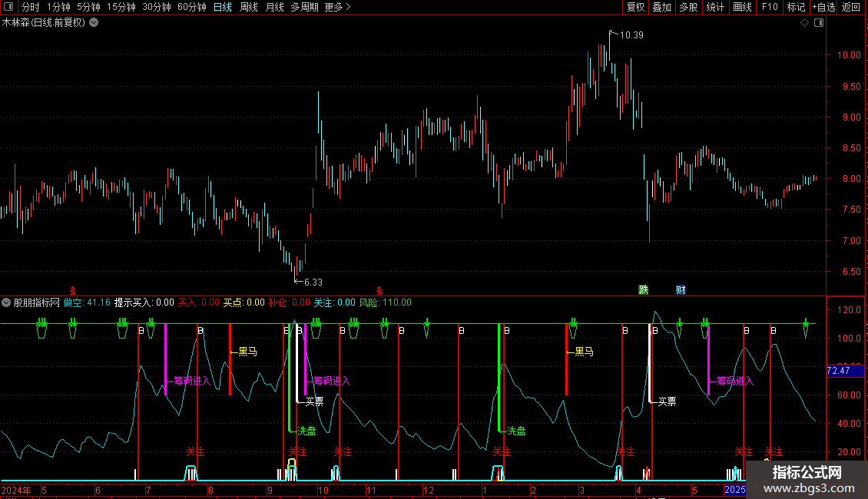868x499 pixels.
Task: Switch to 月线 monthly chart
Action: tap(274, 7)
